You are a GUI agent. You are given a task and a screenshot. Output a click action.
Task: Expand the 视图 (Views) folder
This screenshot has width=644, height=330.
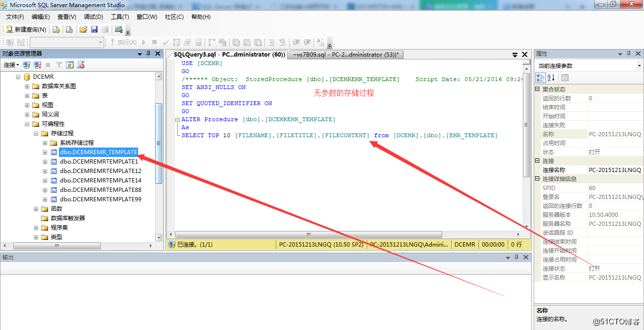coord(27,105)
